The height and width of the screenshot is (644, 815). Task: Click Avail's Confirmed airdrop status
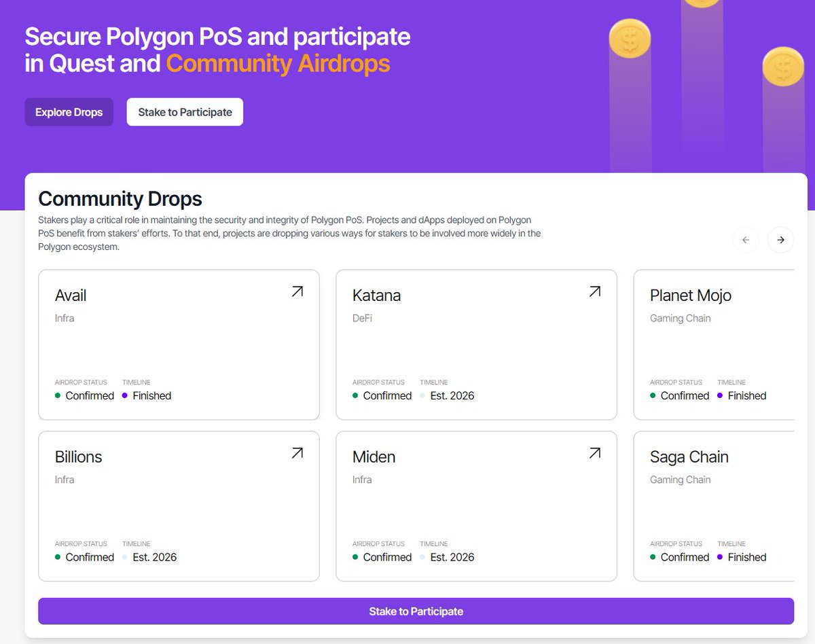coord(90,395)
